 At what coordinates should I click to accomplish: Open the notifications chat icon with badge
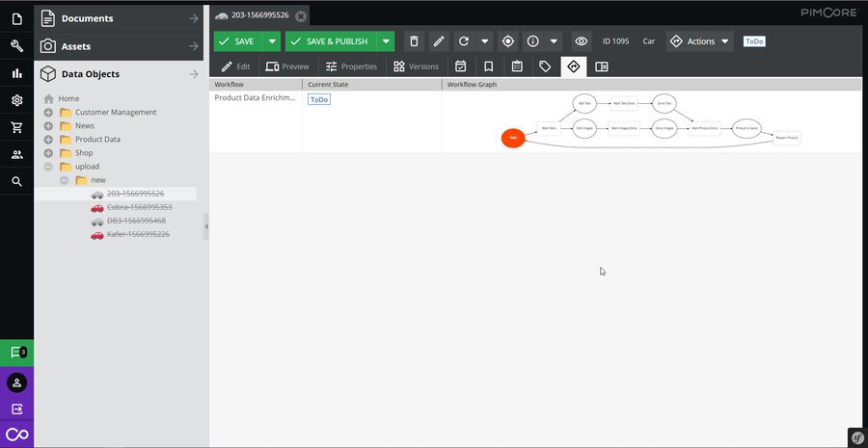click(x=16, y=353)
